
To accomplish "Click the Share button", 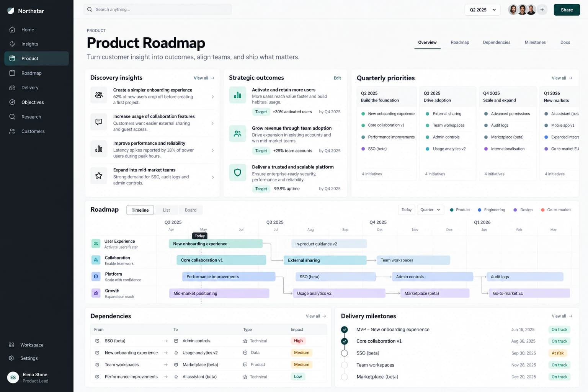I will coord(567,10).
